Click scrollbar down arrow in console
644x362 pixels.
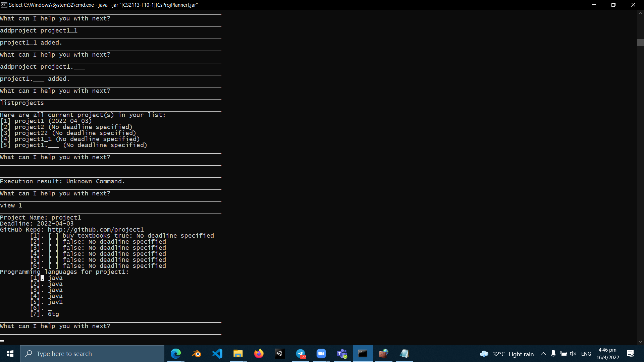click(640, 342)
